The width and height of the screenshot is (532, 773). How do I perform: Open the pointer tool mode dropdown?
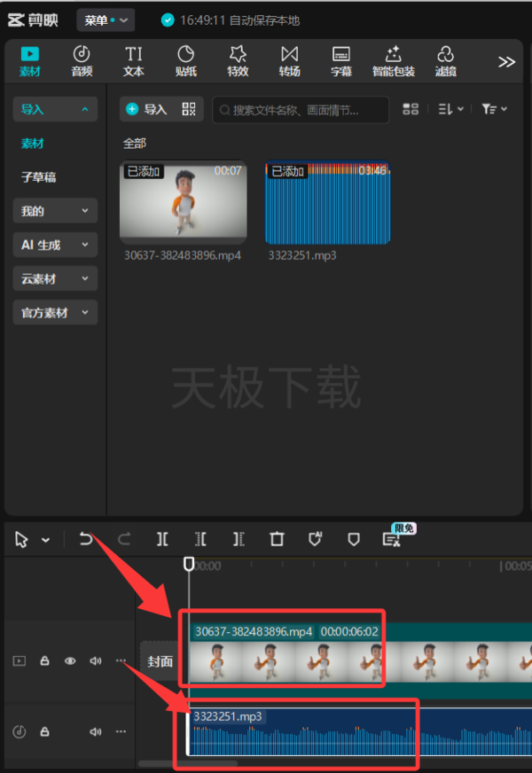(x=46, y=541)
